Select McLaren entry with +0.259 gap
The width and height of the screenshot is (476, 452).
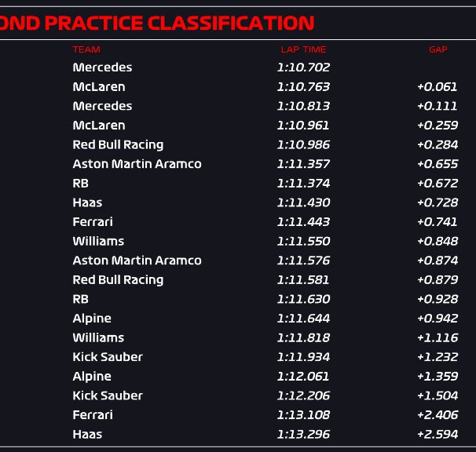pos(238,126)
